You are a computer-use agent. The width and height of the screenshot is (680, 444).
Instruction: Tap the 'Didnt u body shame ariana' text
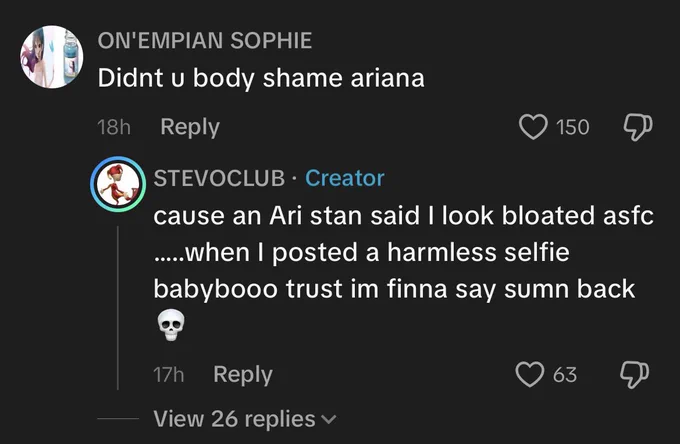tap(261, 78)
